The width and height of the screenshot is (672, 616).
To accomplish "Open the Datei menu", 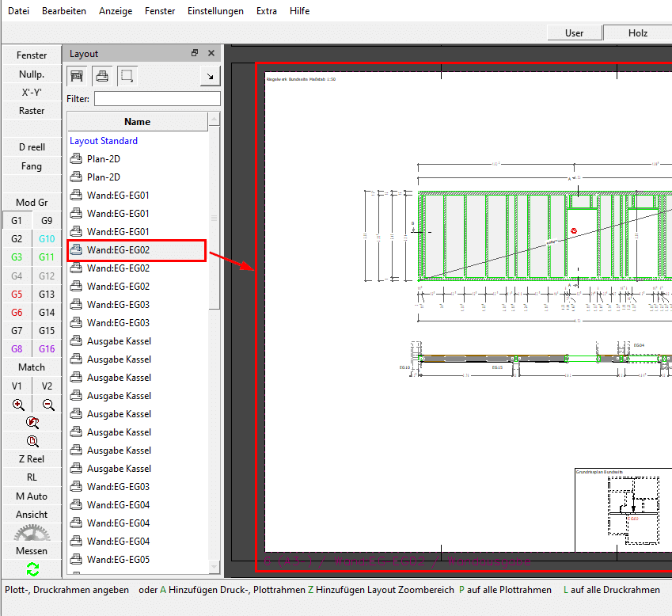I will pyautogui.click(x=18, y=11).
